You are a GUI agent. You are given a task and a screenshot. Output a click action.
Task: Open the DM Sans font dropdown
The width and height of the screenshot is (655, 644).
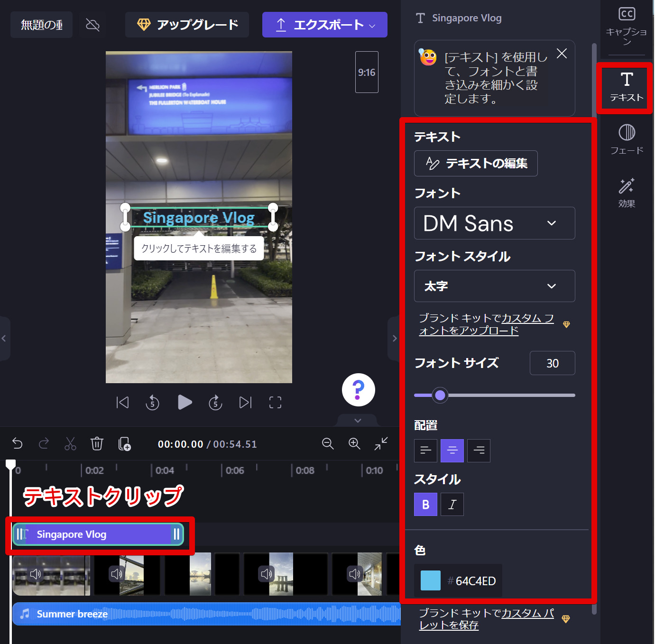[494, 223]
